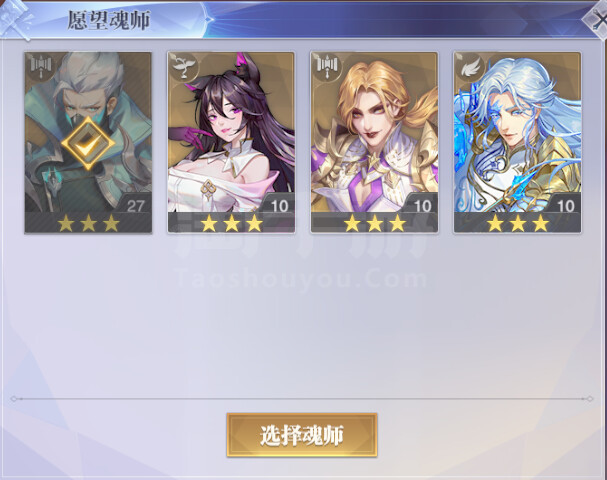Image resolution: width=607 pixels, height=480 pixels.
Task: Click the 选择魂师 confirm button
Action: click(302, 435)
